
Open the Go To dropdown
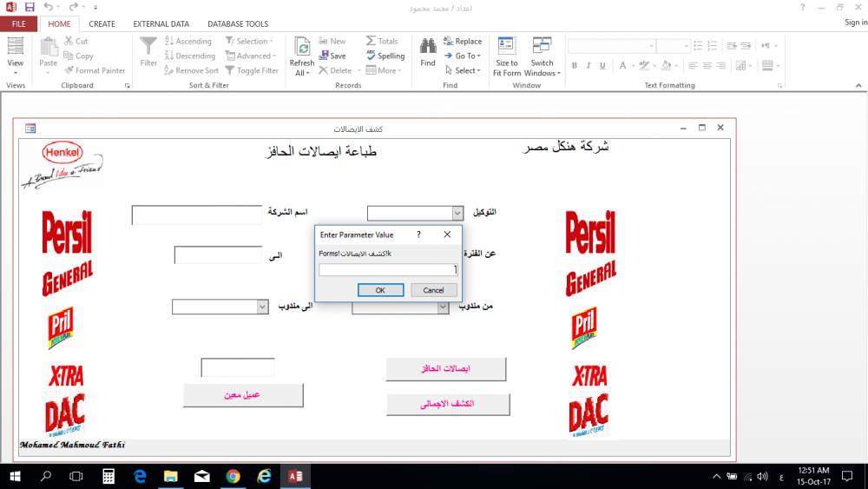[x=463, y=56]
